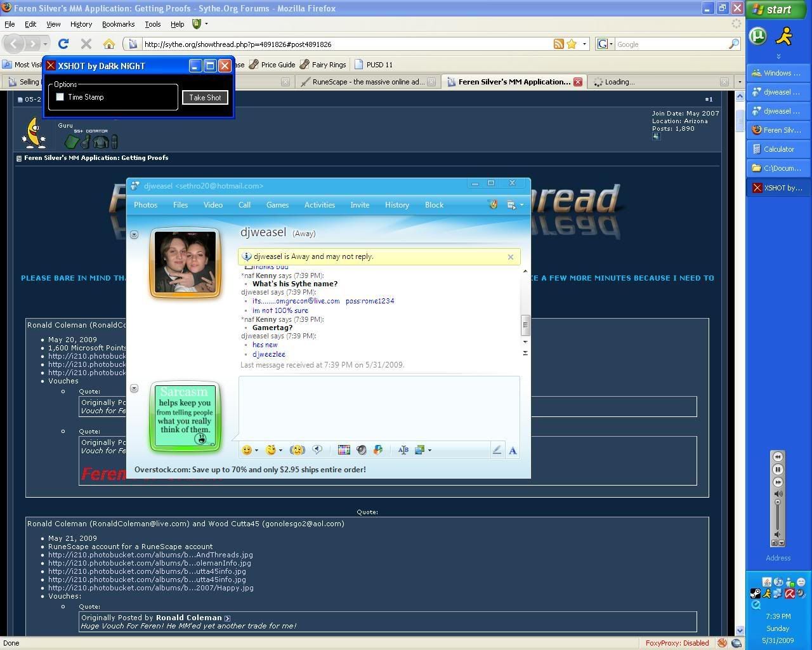Image resolution: width=812 pixels, height=650 pixels.
Task: Bookmark this page with the star icon
Action: [x=572, y=44]
